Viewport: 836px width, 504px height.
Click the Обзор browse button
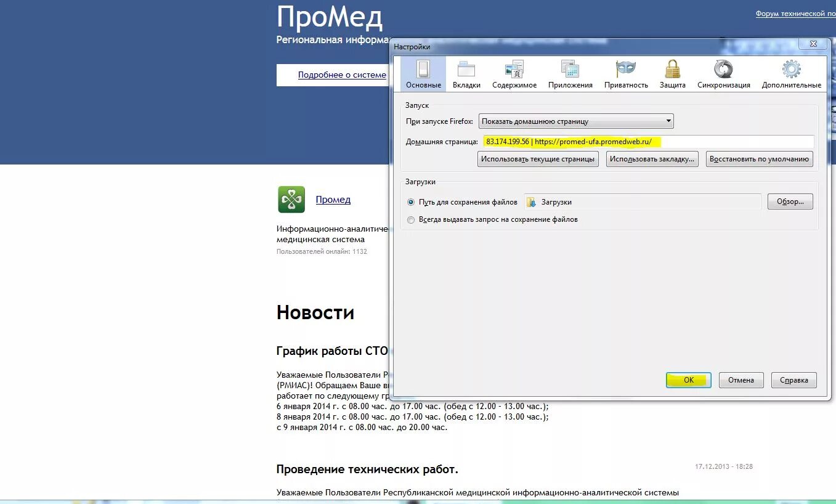click(x=790, y=201)
